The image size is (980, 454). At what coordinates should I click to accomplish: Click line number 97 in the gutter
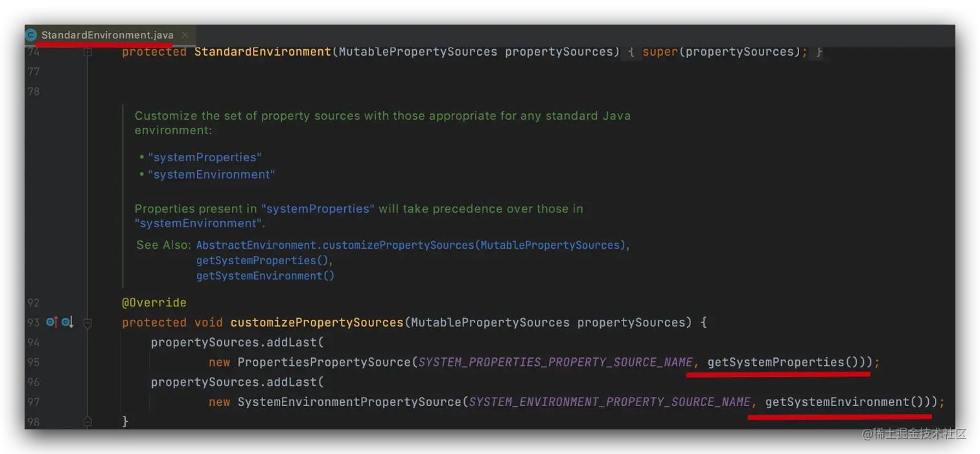[33, 402]
